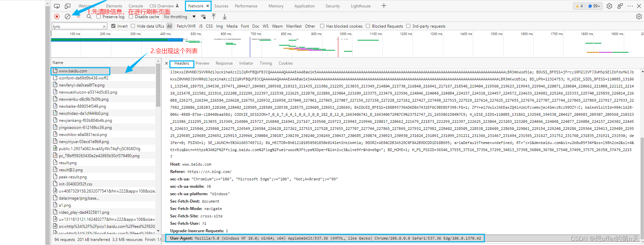Open network search magnifier
This screenshot has height=245, width=644.
[x=89, y=16]
